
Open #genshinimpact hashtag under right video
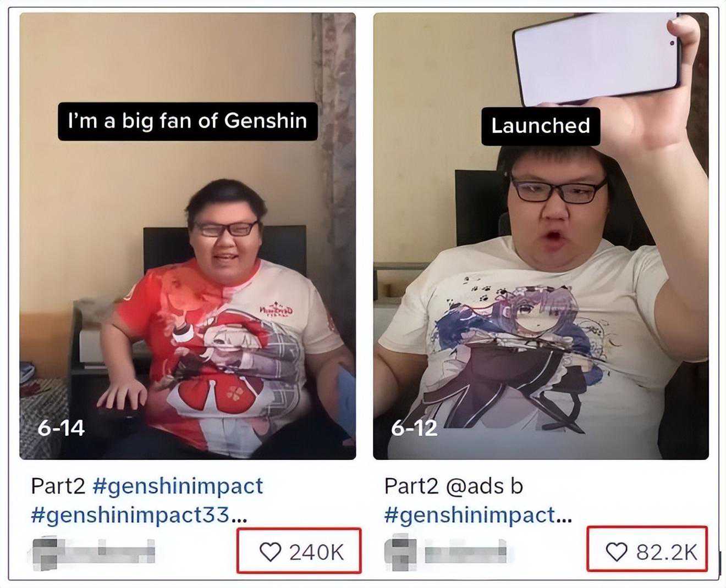(x=470, y=515)
